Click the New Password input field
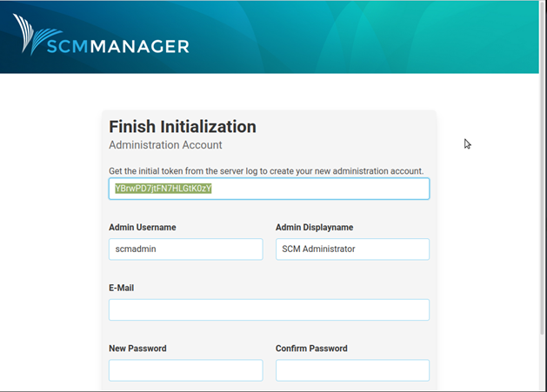The height and width of the screenshot is (392, 547). [185, 370]
